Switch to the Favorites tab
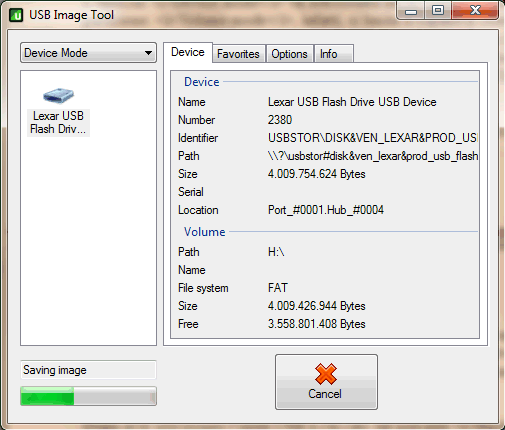Viewport: 505px width, 430px height. tap(238, 54)
